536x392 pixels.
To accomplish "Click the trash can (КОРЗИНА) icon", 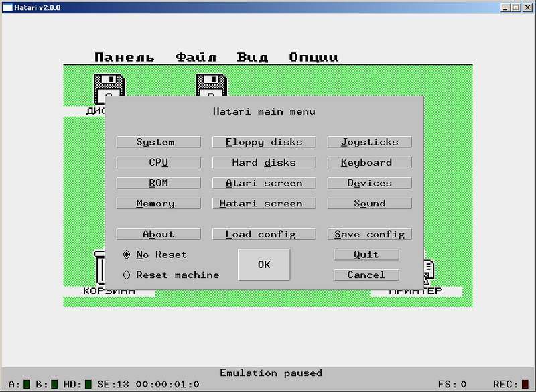I will click(x=99, y=268).
